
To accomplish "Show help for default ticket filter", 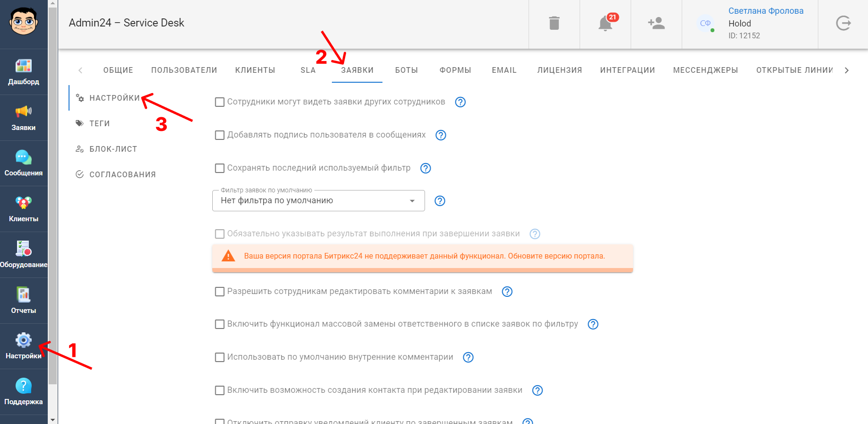I will [440, 201].
